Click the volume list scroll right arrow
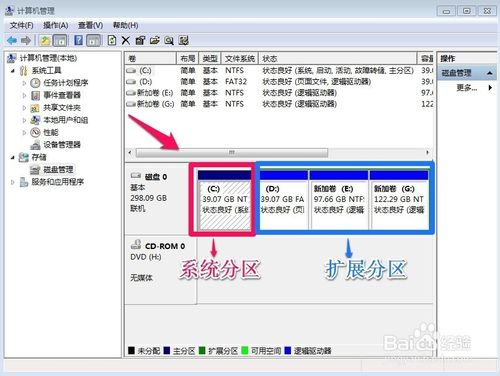 click(x=427, y=153)
